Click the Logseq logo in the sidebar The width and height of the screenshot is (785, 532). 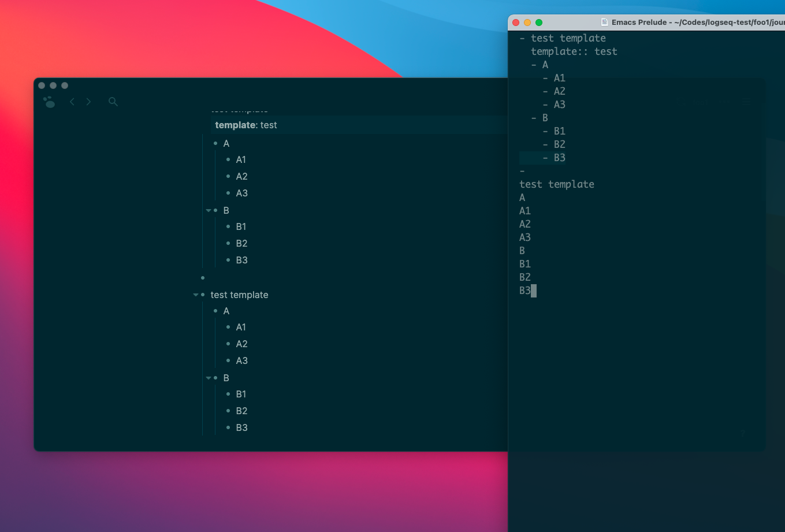[49, 101]
